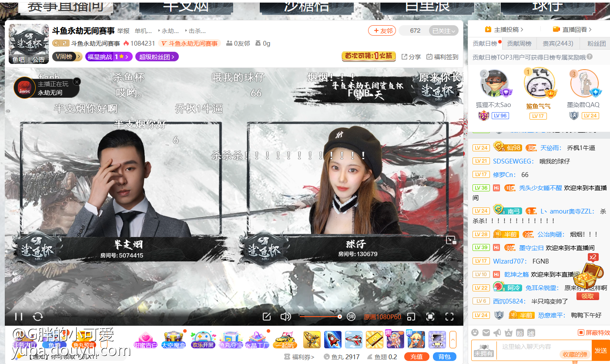610x364 pixels.
Task: Mute the player volume speaker icon
Action: [x=285, y=317]
